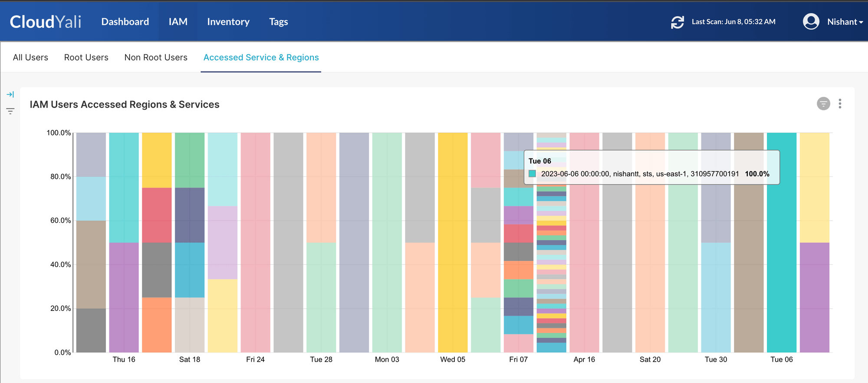Open the Nishant account dropdown

(x=845, y=22)
